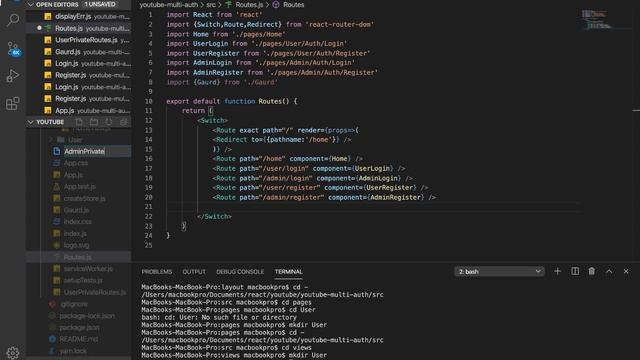This screenshot has width=640, height=360.
Task: Switch to the OUTPUT tab
Action: tap(194, 271)
